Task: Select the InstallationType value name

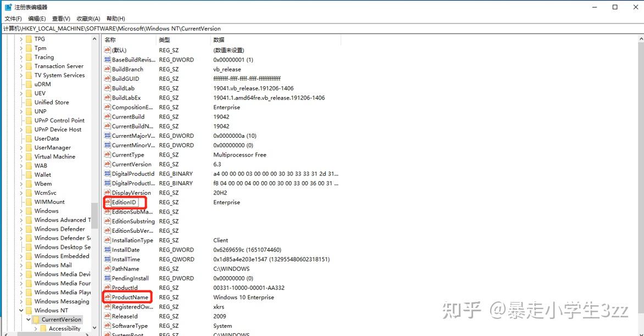Action: pos(132,240)
